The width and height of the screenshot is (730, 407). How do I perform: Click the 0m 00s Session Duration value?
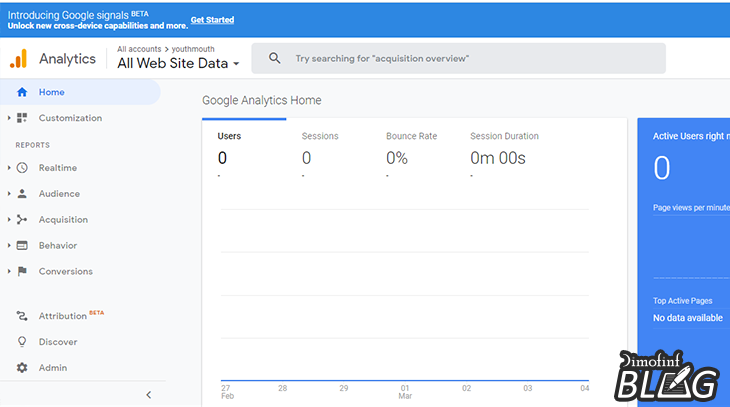498,158
